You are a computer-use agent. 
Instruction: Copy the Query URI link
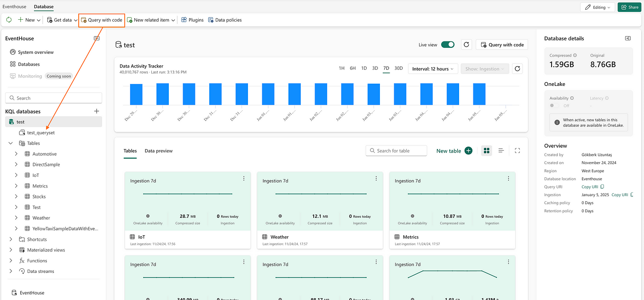click(592, 187)
